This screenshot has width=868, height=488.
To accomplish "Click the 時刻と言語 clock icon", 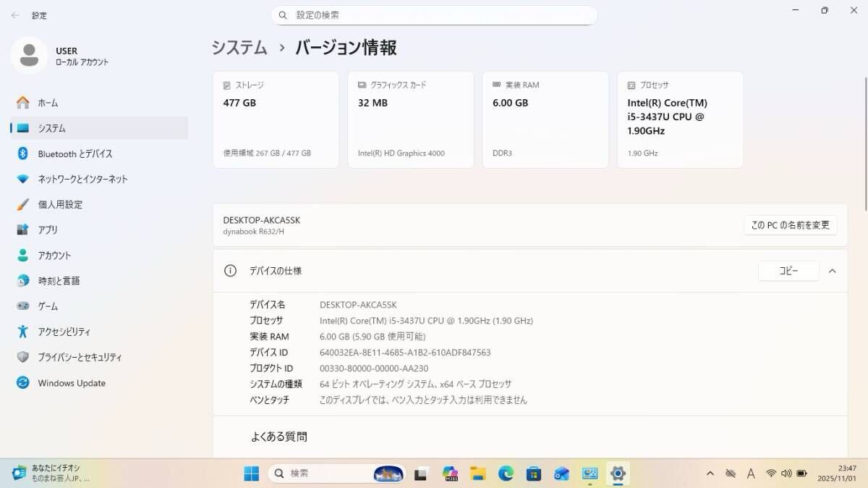I will (23, 281).
